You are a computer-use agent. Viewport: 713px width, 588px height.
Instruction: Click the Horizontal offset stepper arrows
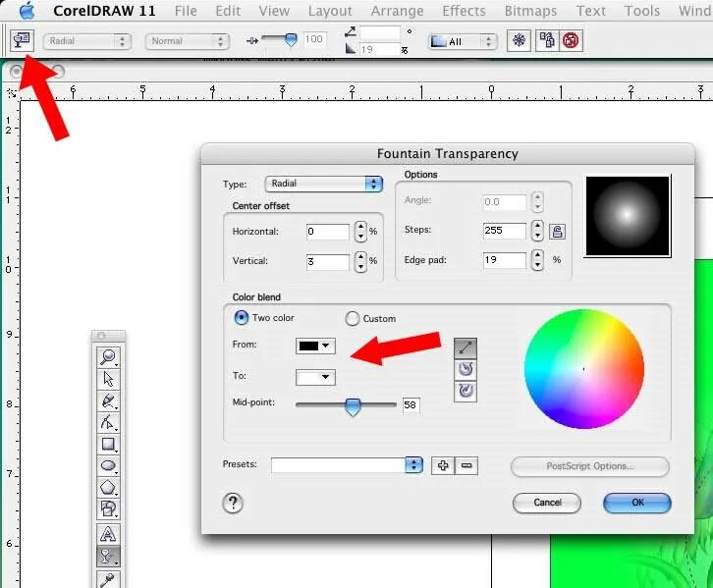[360, 232]
